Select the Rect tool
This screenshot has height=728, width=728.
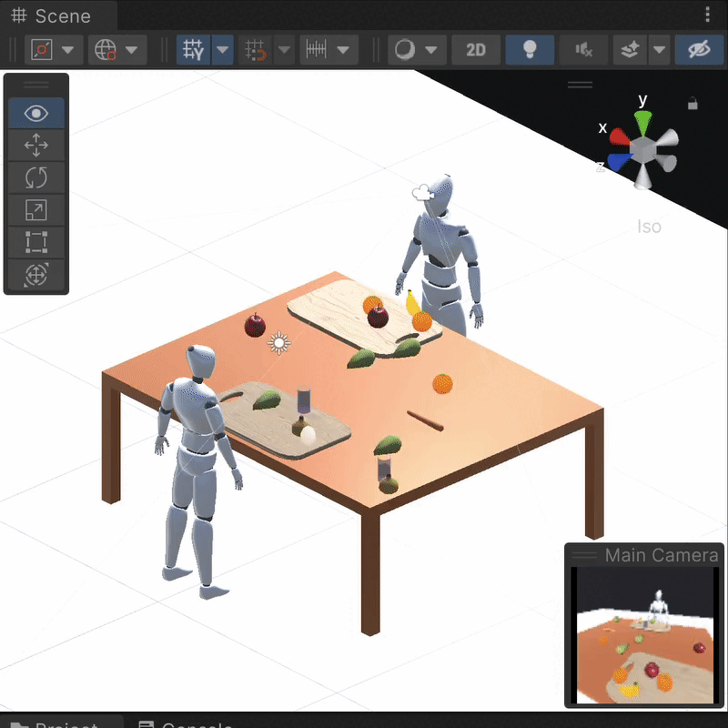(x=36, y=242)
